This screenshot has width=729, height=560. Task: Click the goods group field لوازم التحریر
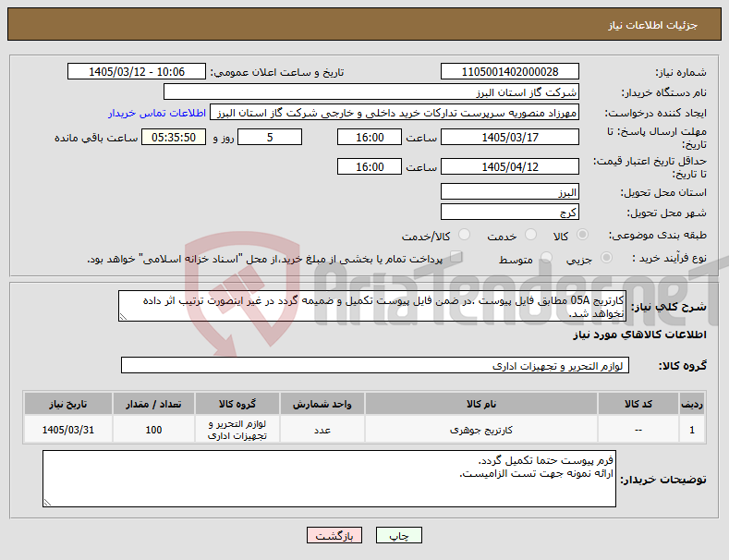[x=375, y=366]
